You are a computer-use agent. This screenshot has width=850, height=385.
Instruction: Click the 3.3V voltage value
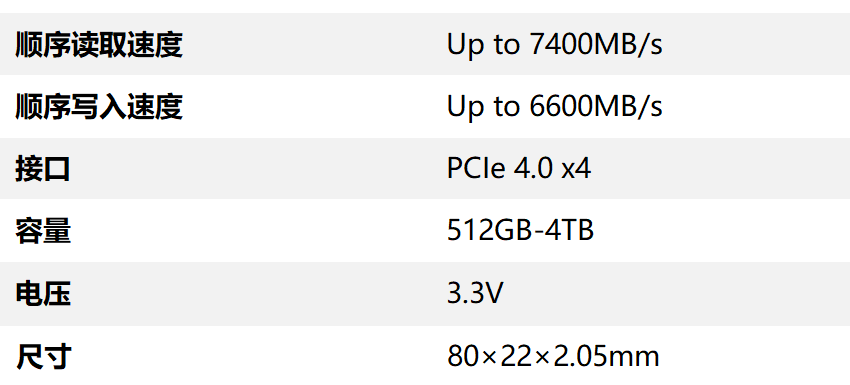click(475, 294)
